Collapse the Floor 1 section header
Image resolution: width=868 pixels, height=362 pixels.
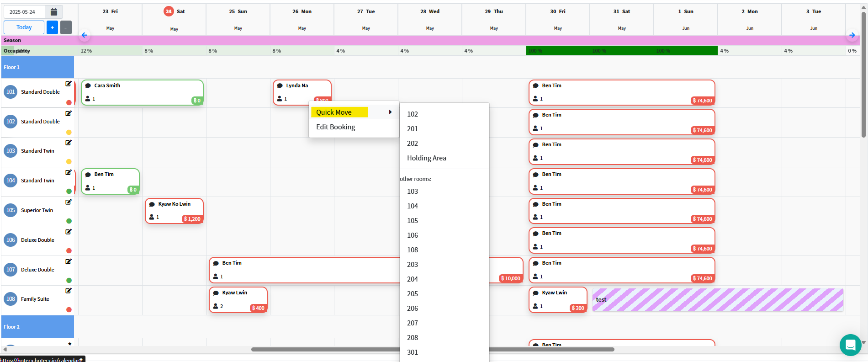[37, 67]
